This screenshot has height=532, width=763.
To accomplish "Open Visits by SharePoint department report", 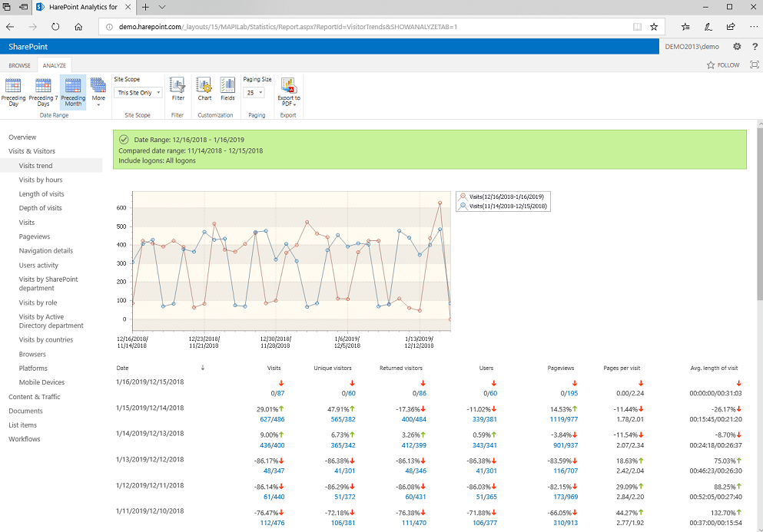I will point(48,284).
